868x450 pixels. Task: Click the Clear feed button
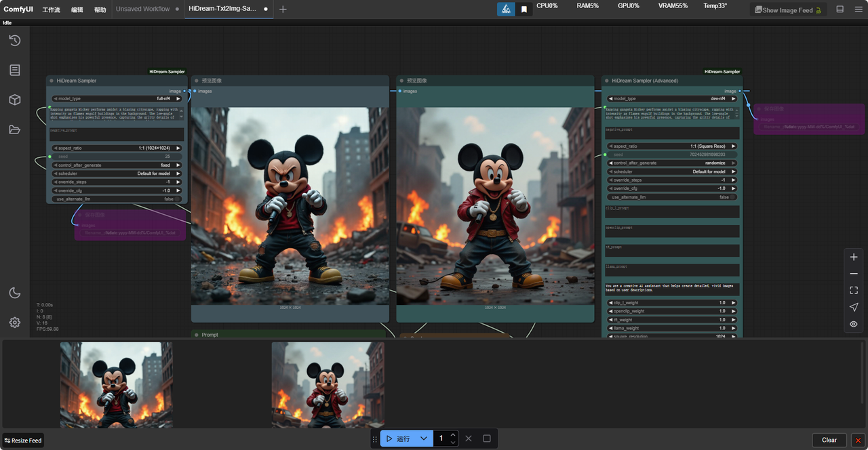[829, 440]
